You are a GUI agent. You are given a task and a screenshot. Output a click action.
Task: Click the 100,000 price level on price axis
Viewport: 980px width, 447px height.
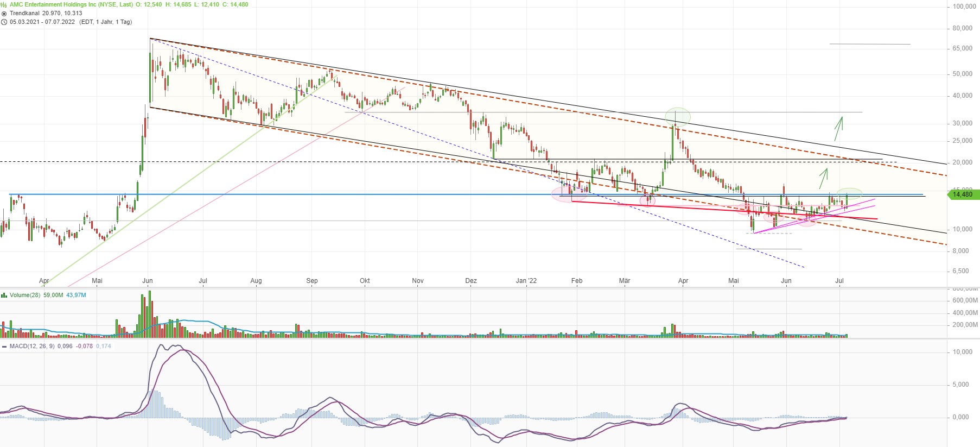pyautogui.click(x=964, y=7)
